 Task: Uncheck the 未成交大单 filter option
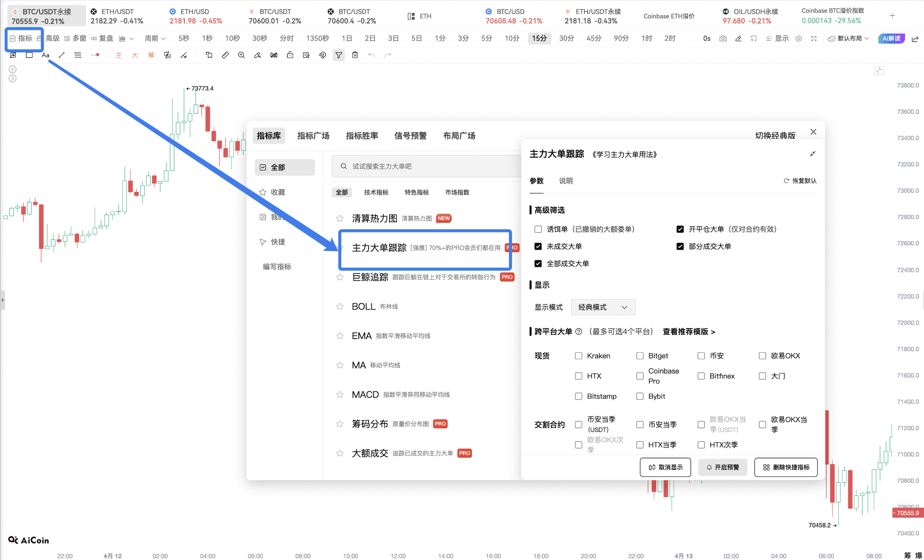(x=538, y=246)
